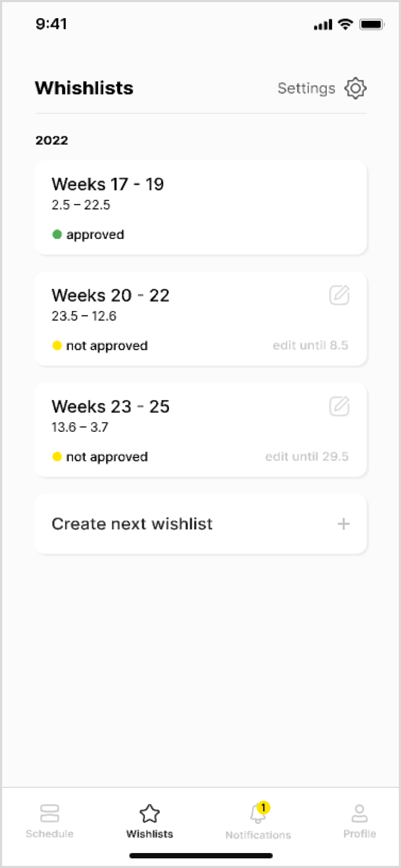Switch to the Schedule tab label
The height and width of the screenshot is (868, 401).
pos(50,834)
